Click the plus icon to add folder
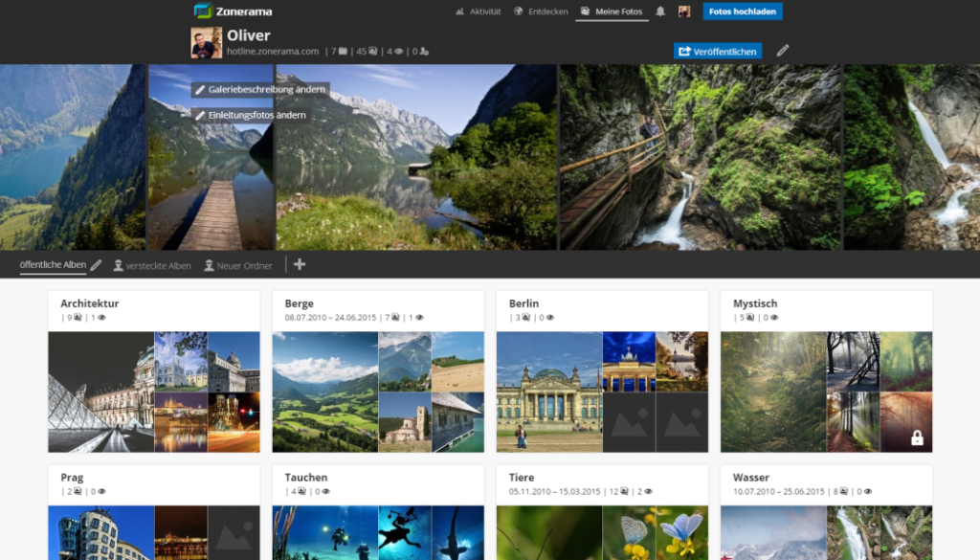The height and width of the screenshot is (560, 980). pyautogui.click(x=300, y=264)
